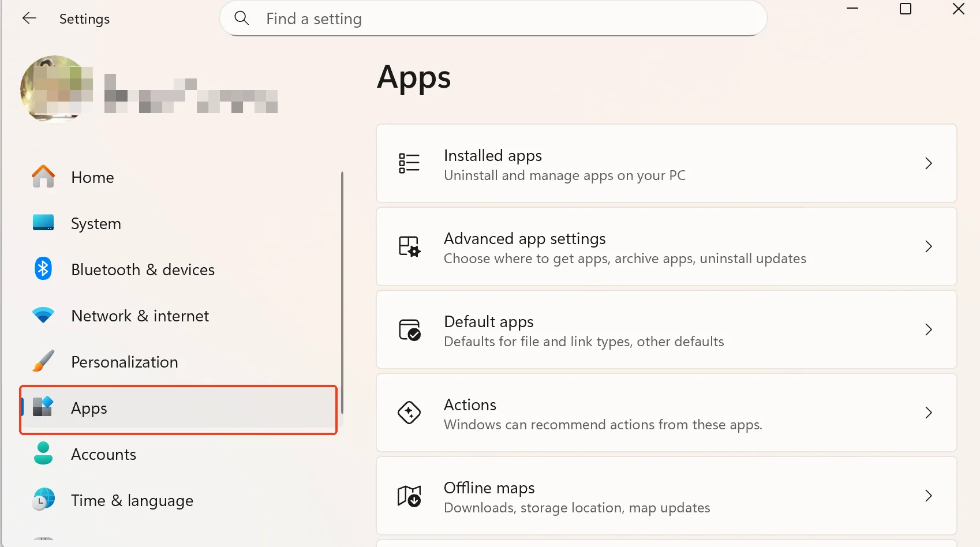
Task: Select the Default apps checkmark icon
Action: click(x=409, y=329)
